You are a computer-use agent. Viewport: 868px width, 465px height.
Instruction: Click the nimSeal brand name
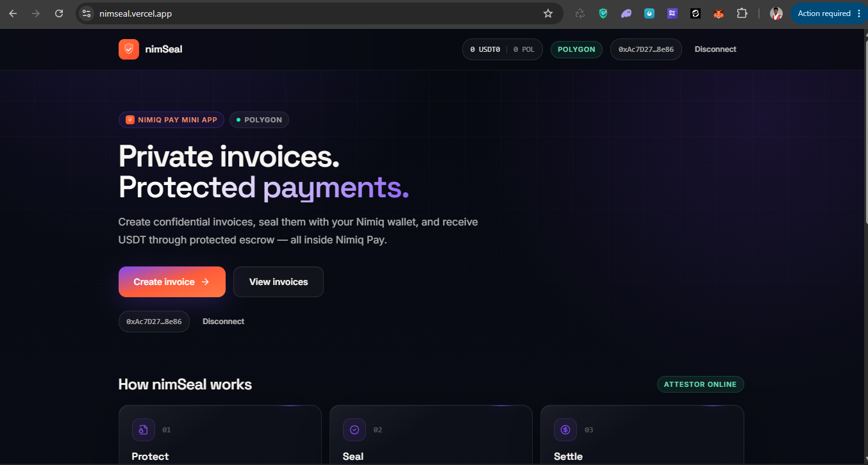point(164,49)
